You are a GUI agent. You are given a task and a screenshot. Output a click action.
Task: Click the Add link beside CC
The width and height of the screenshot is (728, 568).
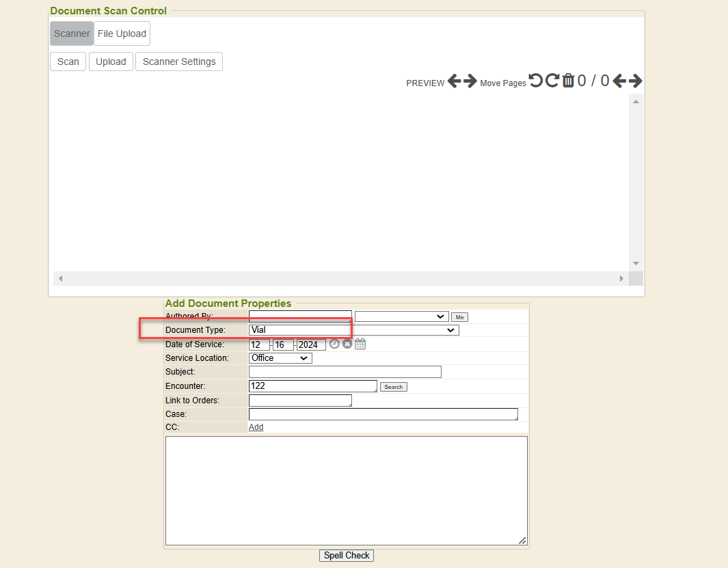point(256,427)
